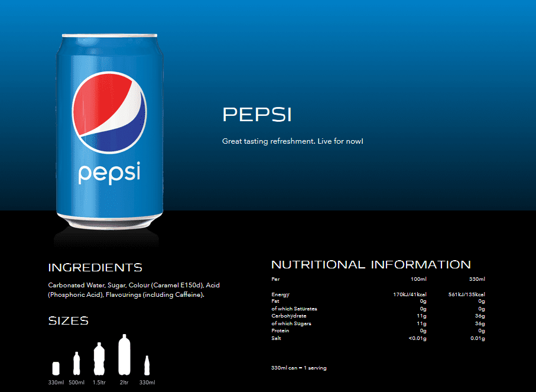Select the 500ml bottle size icon

click(76, 363)
